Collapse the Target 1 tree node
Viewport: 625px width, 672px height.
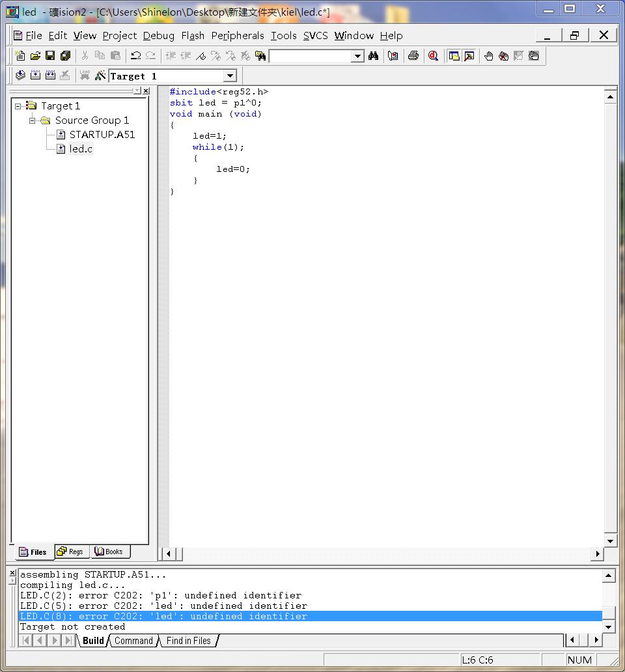[18, 106]
